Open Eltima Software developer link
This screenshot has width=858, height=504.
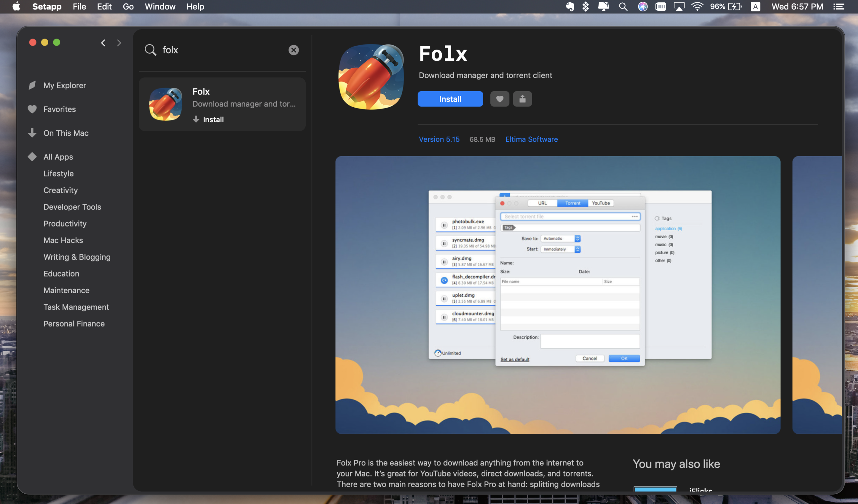531,139
